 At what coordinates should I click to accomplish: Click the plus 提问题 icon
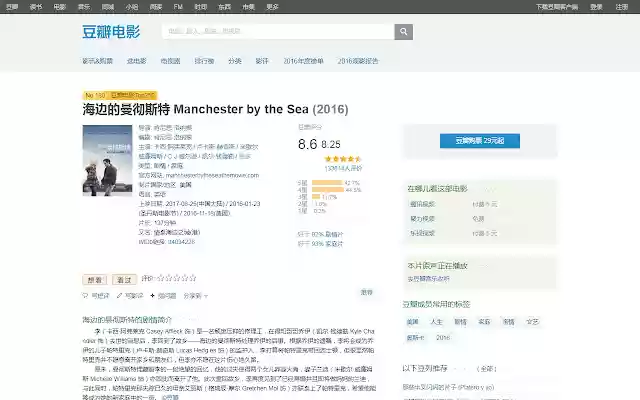pos(152,296)
